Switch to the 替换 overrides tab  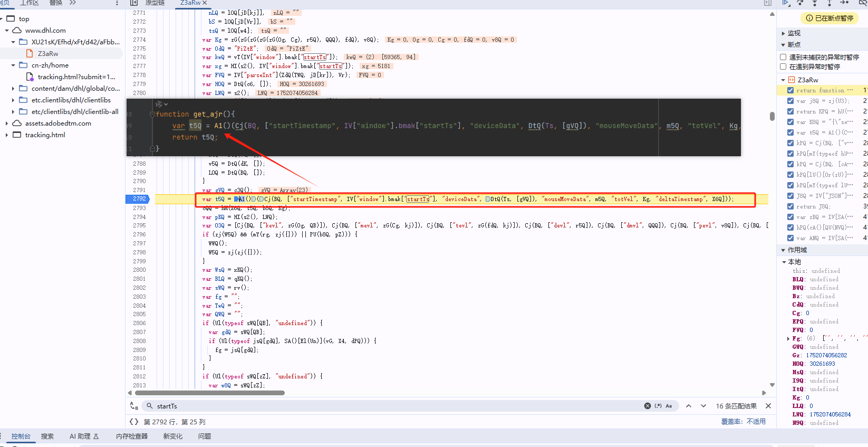tap(56, 3)
